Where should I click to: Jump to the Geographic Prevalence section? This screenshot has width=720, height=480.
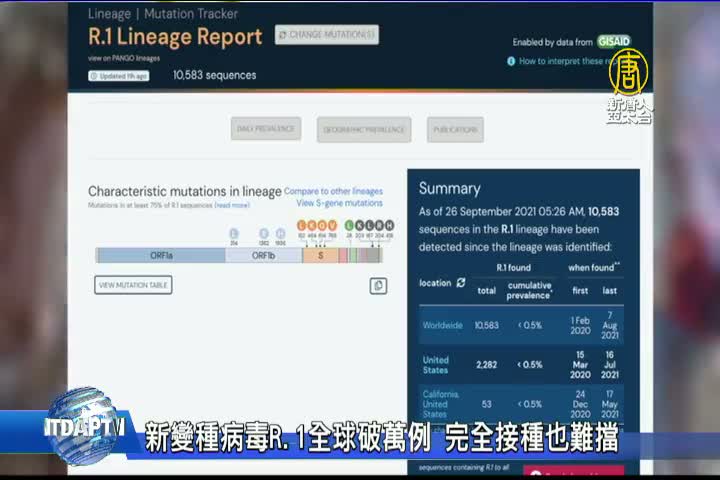point(364,129)
